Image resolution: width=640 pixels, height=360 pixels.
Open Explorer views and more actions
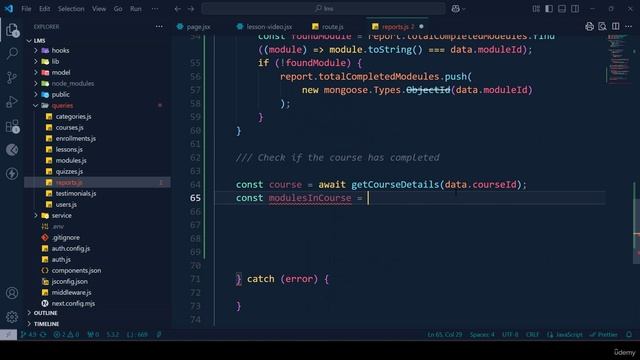tap(159, 27)
